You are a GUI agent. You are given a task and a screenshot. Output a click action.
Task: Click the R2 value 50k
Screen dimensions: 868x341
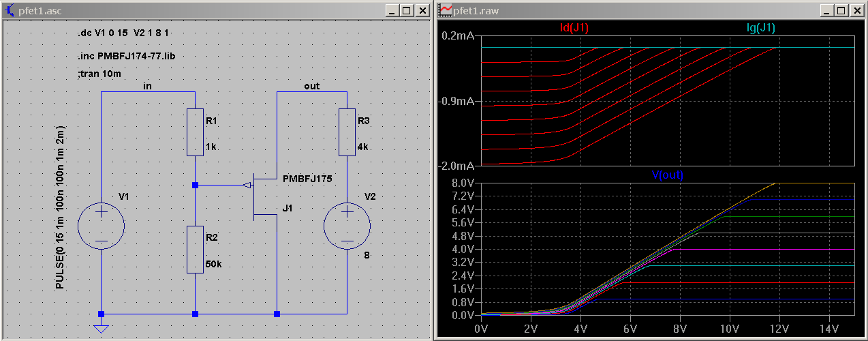click(214, 263)
